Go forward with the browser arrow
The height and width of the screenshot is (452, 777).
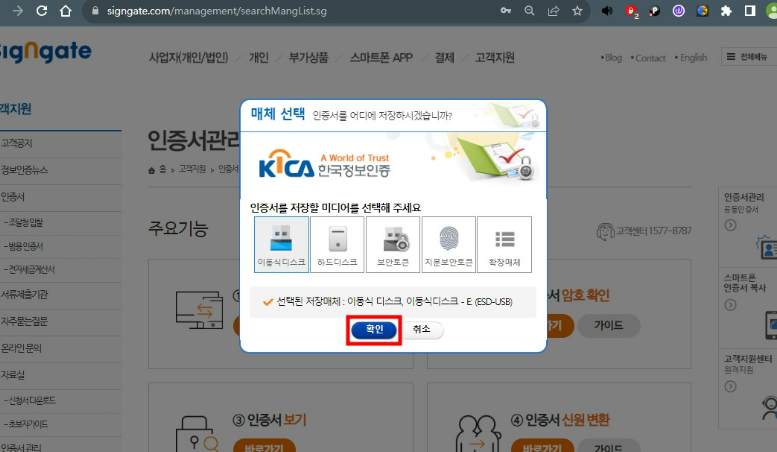(x=18, y=10)
